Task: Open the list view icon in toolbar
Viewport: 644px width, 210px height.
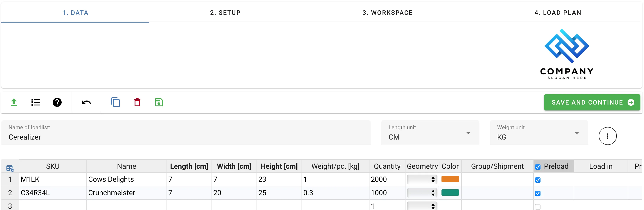Action: click(x=36, y=102)
